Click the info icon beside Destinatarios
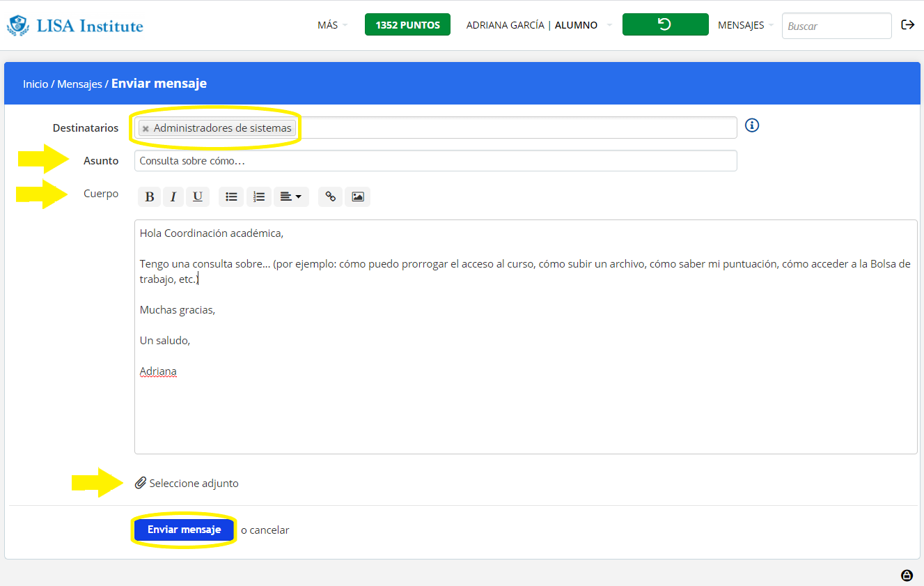The image size is (924, 586). (752, 125)
